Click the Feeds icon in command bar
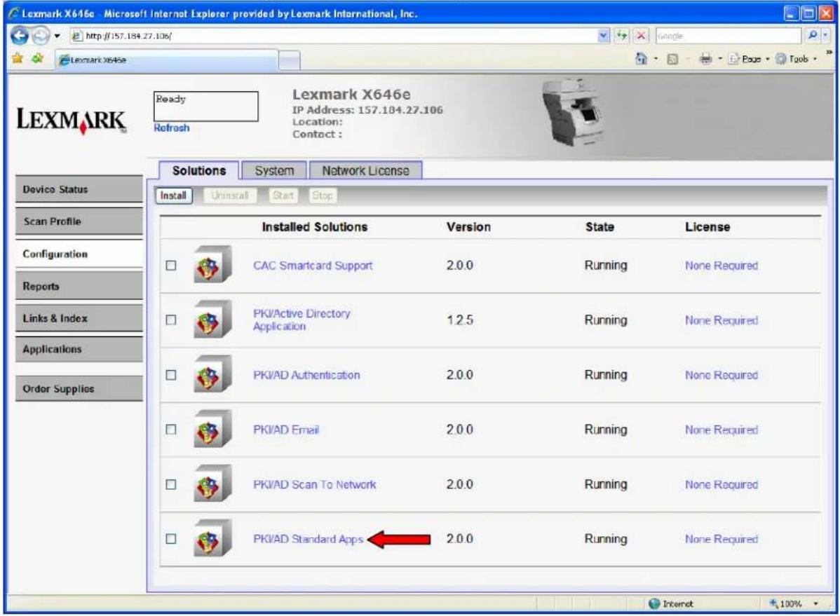The image size is (840, 616). coord(672,60)
